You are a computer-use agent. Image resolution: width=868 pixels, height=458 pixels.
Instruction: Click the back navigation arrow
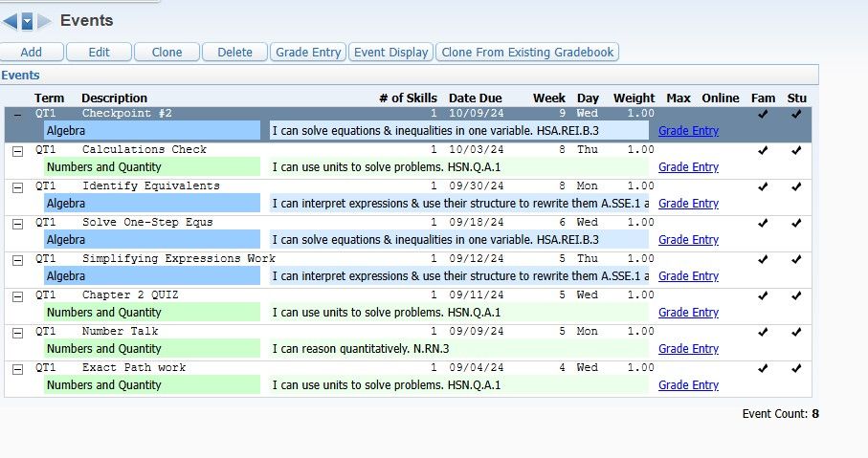11,21
